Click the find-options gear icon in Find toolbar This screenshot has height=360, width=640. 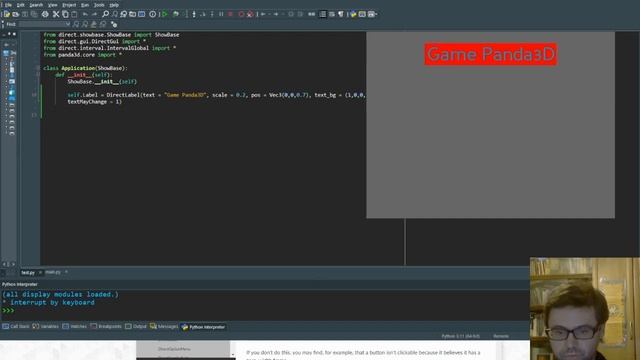114,24
